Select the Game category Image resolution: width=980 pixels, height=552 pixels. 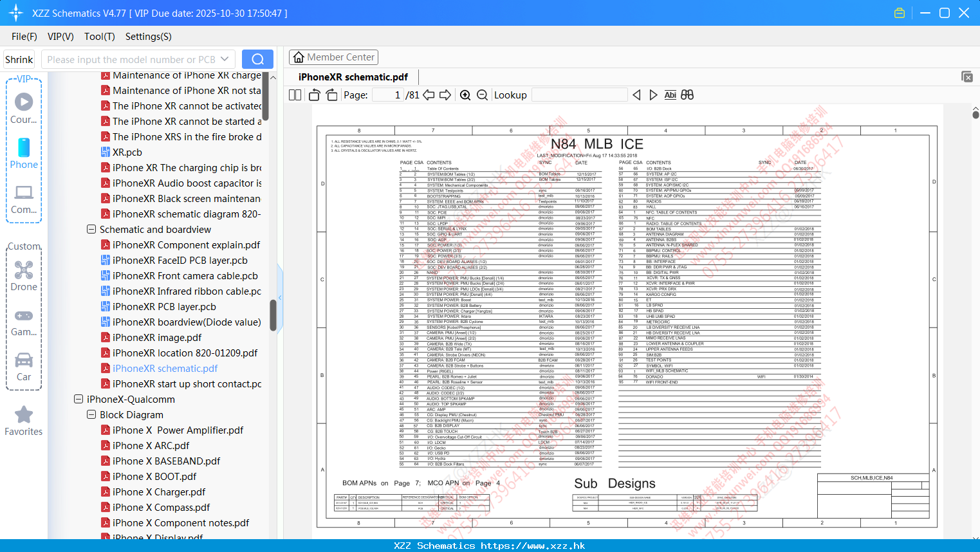(24, 322)
